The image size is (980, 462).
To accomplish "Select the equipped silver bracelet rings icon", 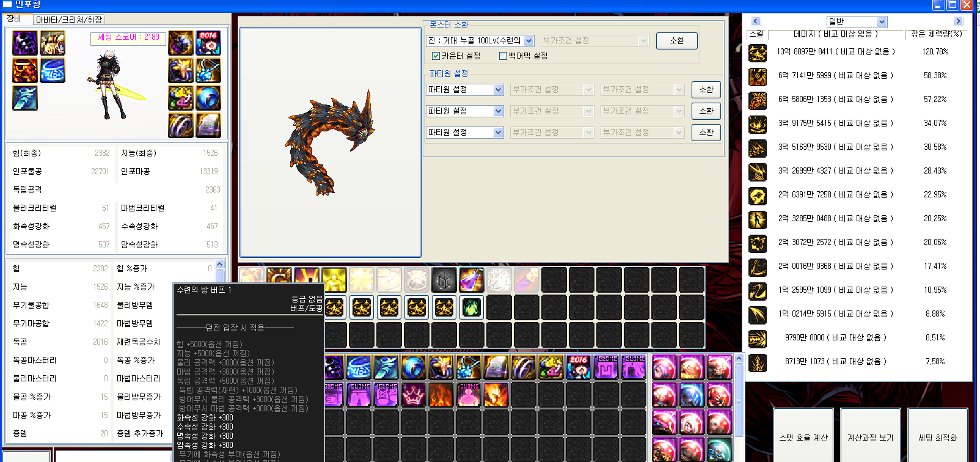I will point(181,125).
